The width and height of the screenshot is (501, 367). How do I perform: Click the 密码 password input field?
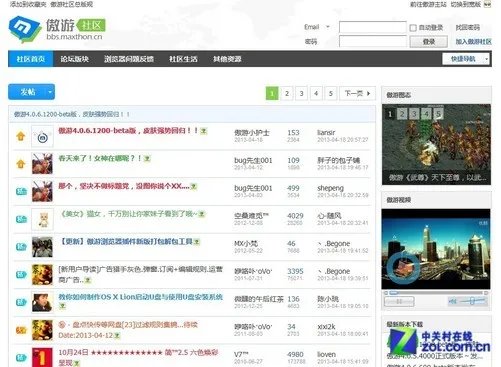coord(372,41)
